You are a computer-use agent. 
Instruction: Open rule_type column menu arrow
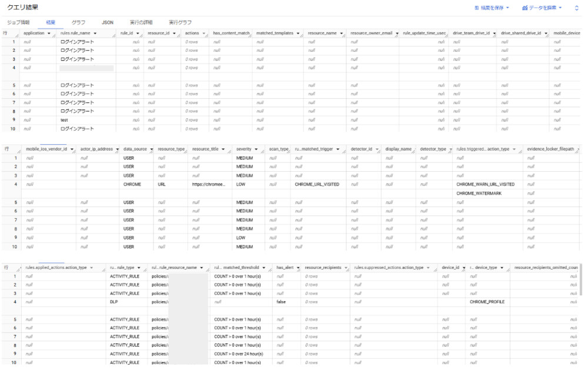139,268
